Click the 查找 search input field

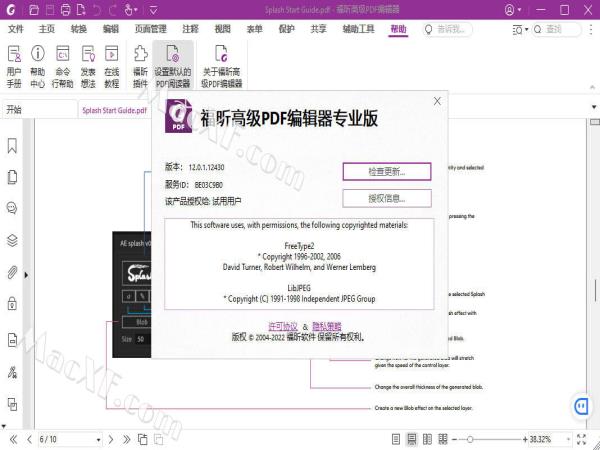(x=557, y=29)
